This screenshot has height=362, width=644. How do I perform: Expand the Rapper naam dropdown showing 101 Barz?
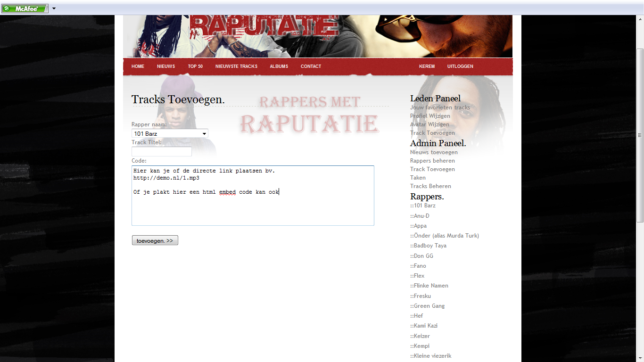(x=170, y=134)
